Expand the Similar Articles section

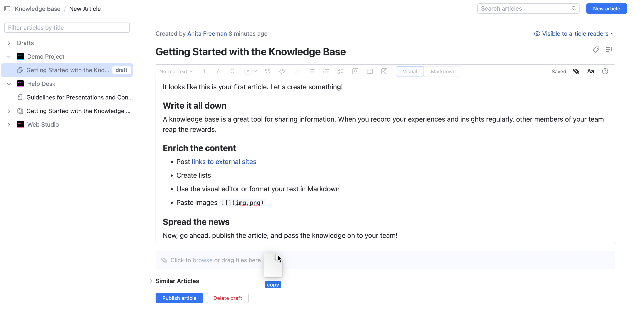(x=151, y=281)
